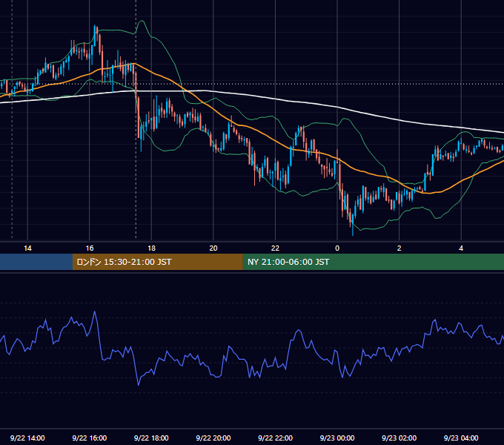Click the 4 hour label on the price chart axis

tap(461, 248)
